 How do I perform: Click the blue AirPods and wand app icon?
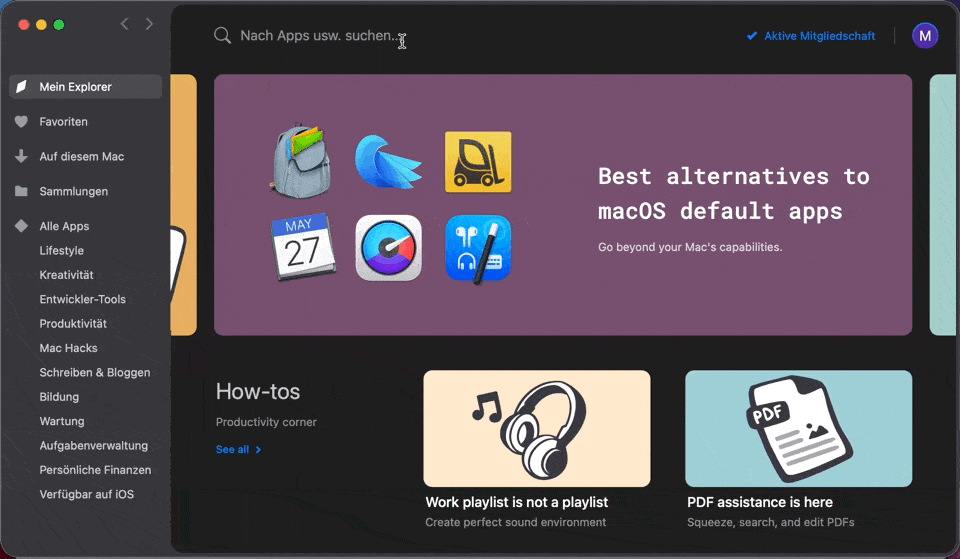[x=478, y=249]
